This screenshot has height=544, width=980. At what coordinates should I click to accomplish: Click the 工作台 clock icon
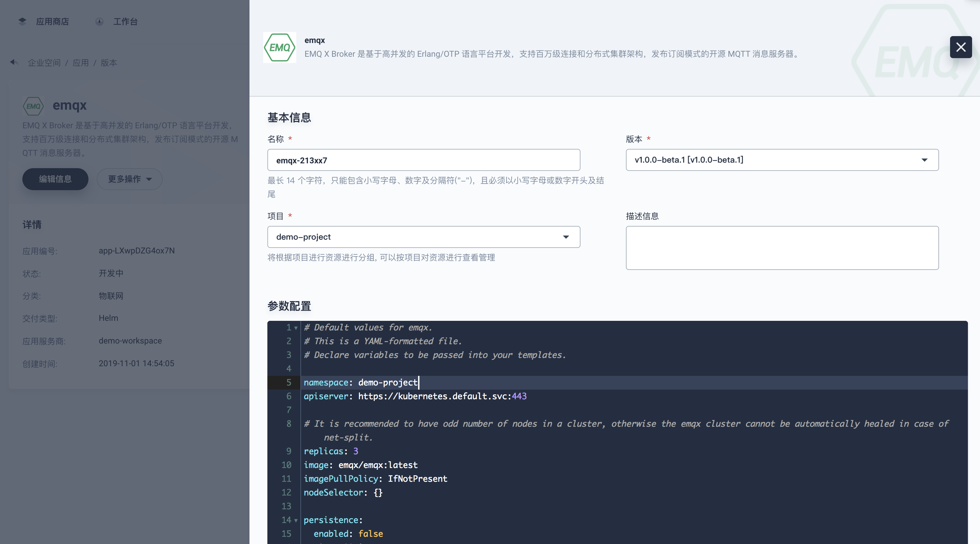(x=99, y=21)
